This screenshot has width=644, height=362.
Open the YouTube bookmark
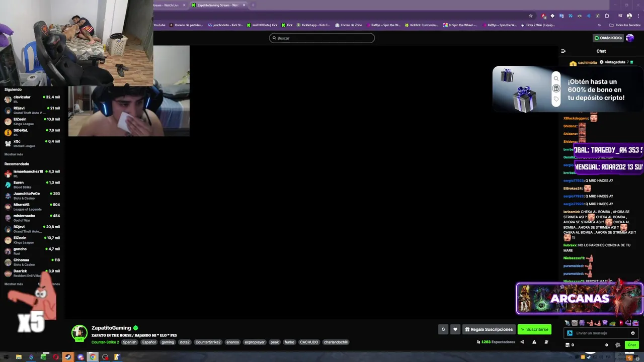159,25
